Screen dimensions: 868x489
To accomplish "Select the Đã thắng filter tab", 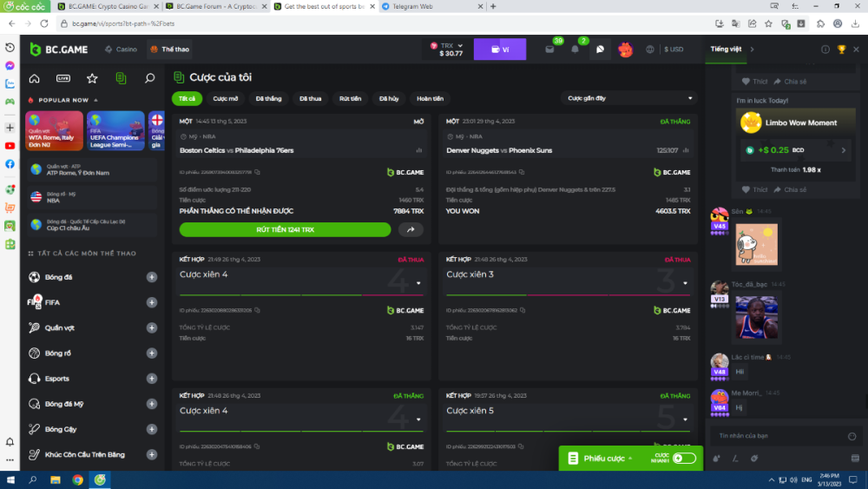I will pos(268,99).
